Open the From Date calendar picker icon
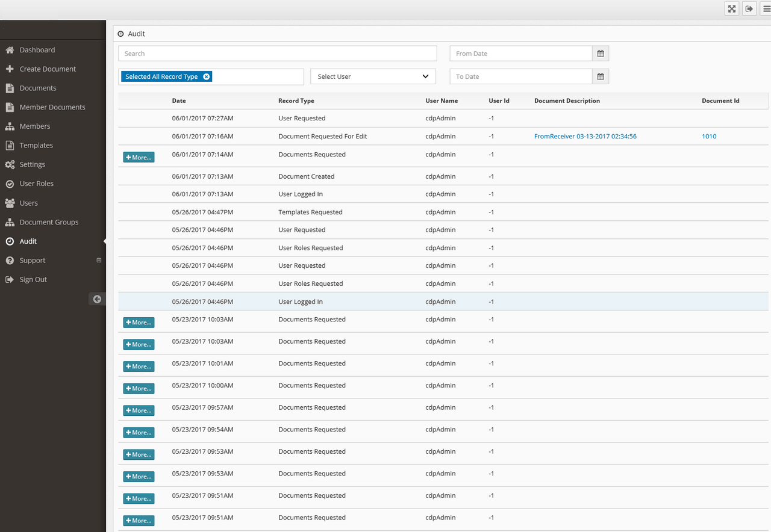This screenshot has width=771, height=532. (601, 54)
